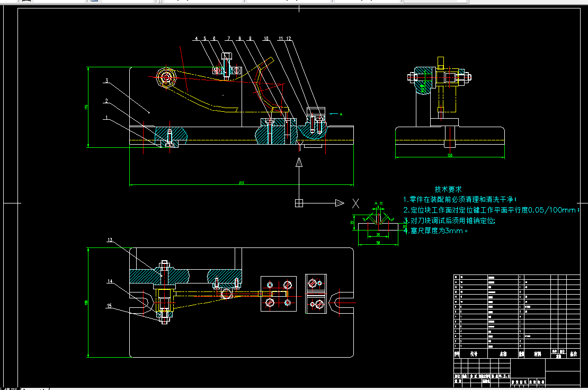Select the part balloon number 6
This screenshot has width=588, height=390.
pyautogui.click(x=214, y=39)
